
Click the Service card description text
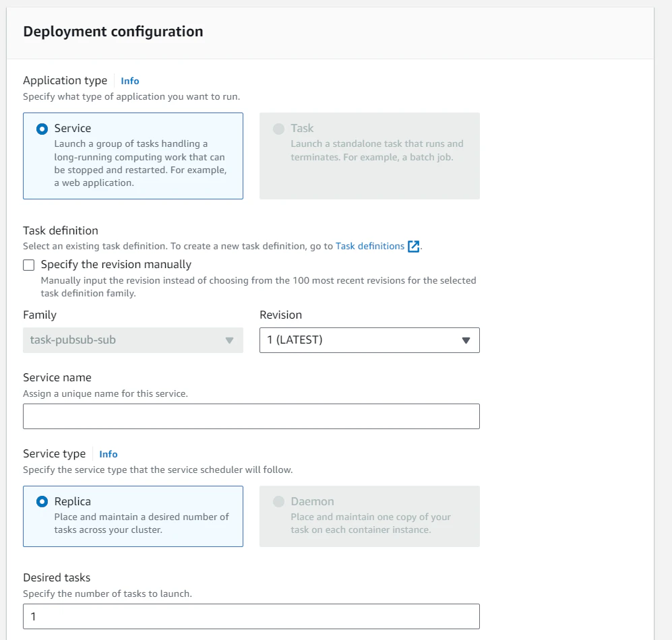pyautogui.click(x=141, y=163)
